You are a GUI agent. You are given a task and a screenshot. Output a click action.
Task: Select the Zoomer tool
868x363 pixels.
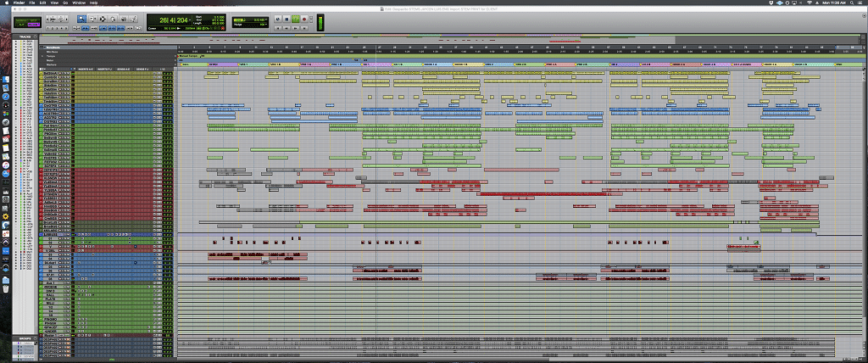pos(81,19)
